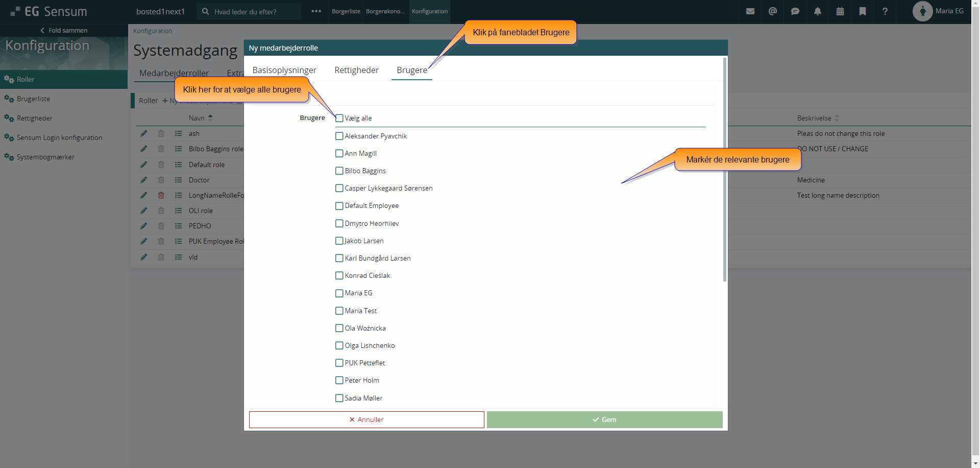Click the Annuller cancel button
Screen dimensions: 980x468
point(366,419)
